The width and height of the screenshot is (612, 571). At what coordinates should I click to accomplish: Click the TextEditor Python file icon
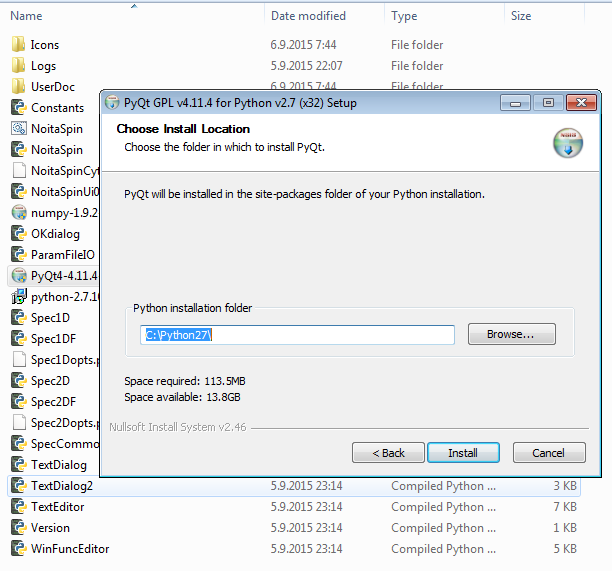[18, 507]
